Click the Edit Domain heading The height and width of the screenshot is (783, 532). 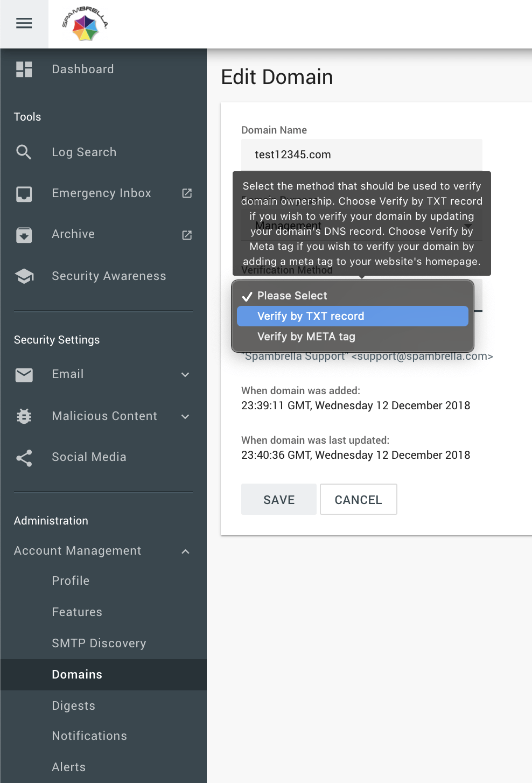click(277, 77)
